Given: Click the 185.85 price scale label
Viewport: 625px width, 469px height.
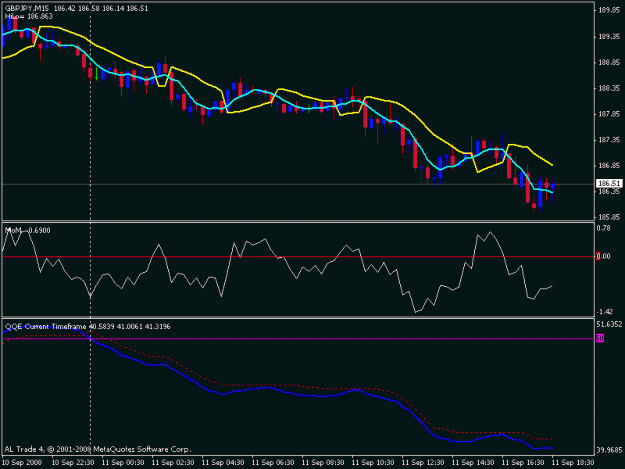Looking at the screenshot, I should tap(609, 217).
